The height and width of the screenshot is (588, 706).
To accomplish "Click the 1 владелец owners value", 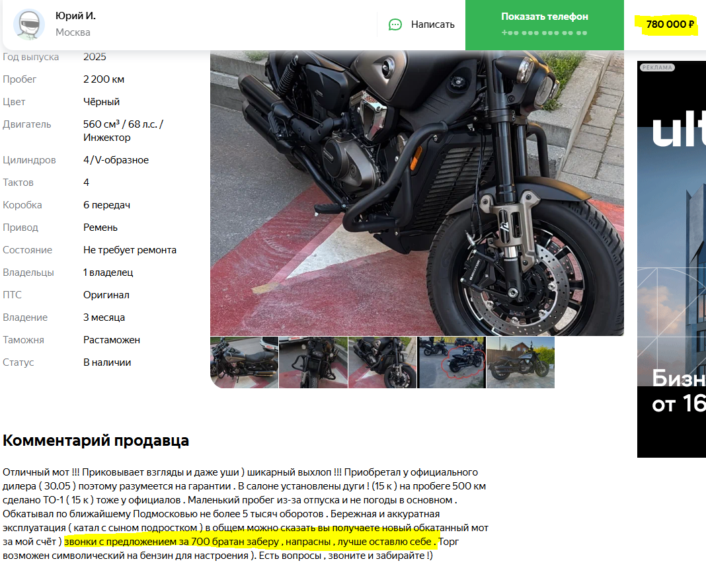I will coord(108,272).
